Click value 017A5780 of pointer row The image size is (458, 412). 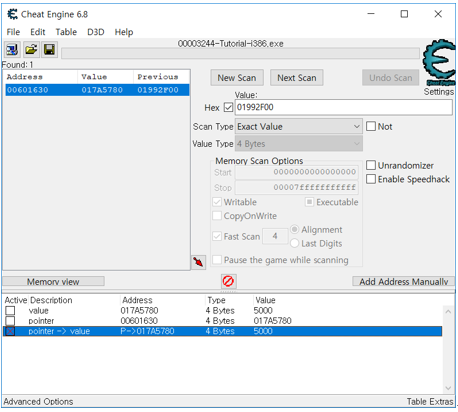272,321
